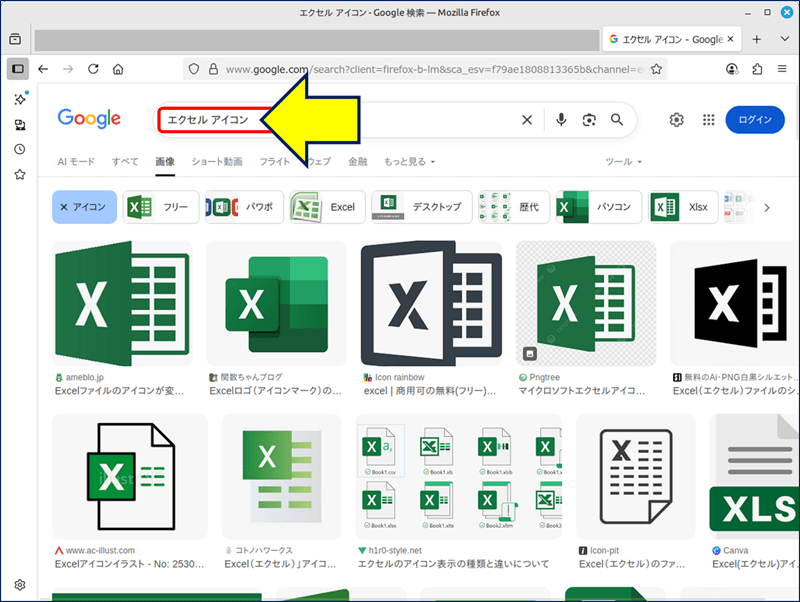Click the ログイン button
Viewport: 800px width, 602px height.
[x=755, y=120]
